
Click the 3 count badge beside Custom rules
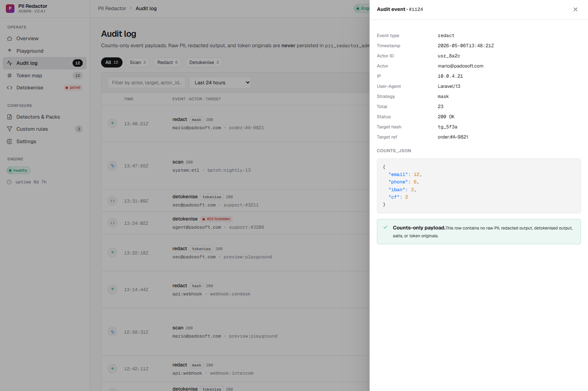(79, 129)
